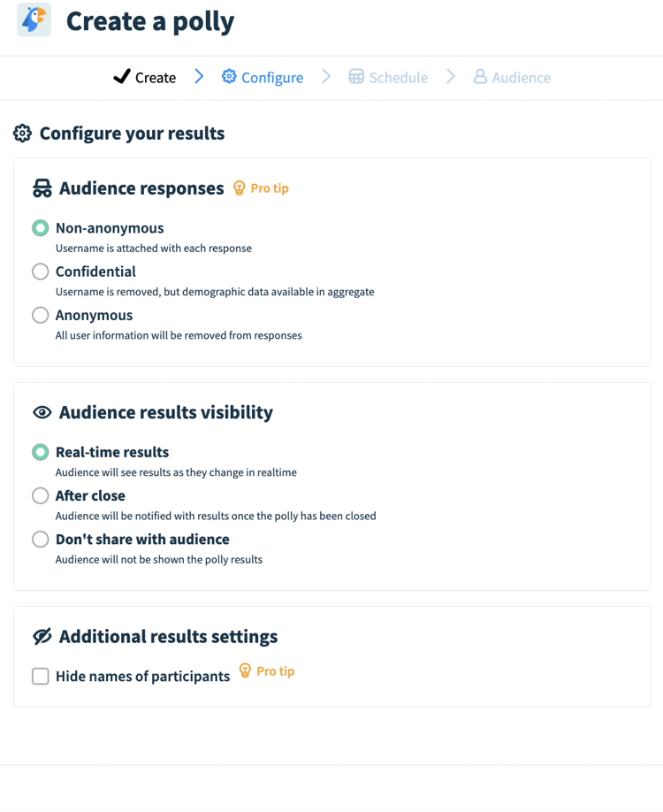Click the gear icon next to Configure your results
663x812 pixels.
[22, 133]
